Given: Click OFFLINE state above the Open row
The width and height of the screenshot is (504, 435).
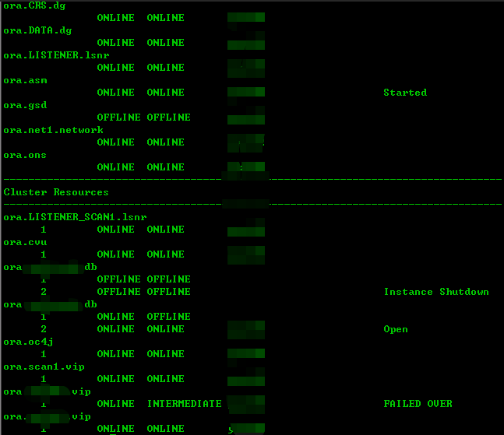Looking at the screenshot, I should [168, 317].
